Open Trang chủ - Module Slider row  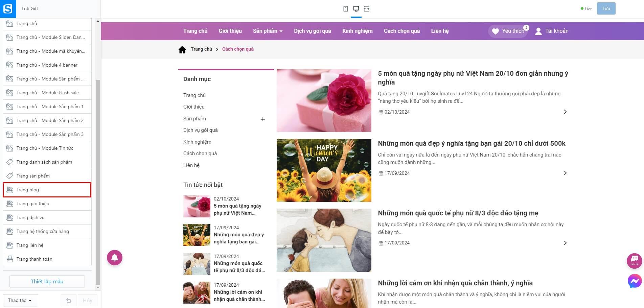click(x=47, y=37)
